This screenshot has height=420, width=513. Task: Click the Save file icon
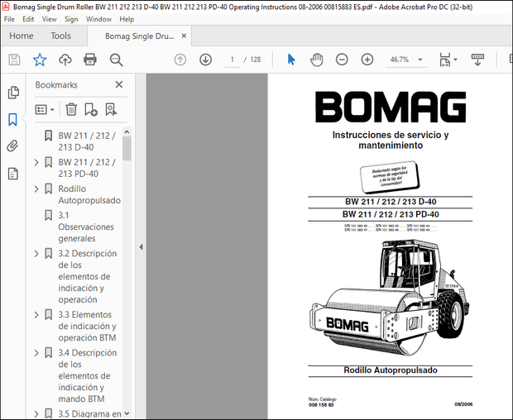point(14,60)
